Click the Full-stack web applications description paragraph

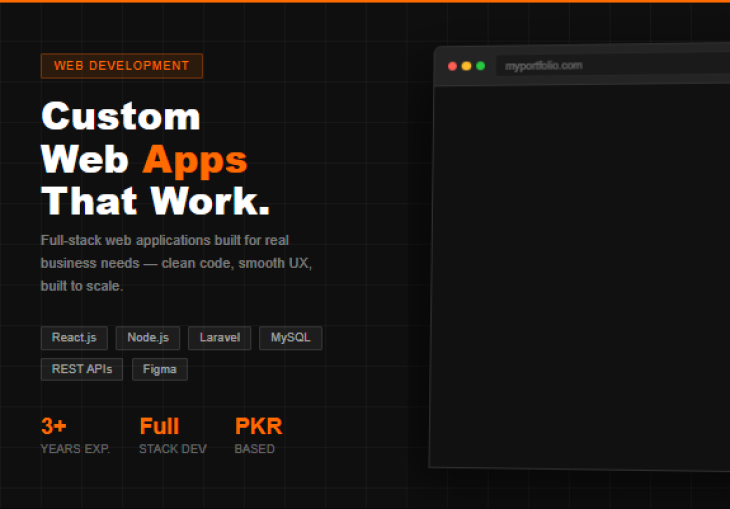[177, 263]
